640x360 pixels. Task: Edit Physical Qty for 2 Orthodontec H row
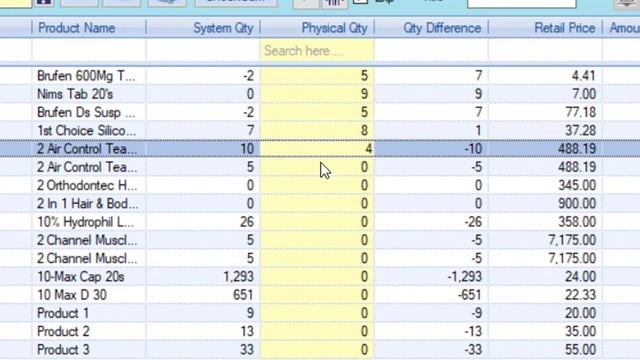[317, 185]
